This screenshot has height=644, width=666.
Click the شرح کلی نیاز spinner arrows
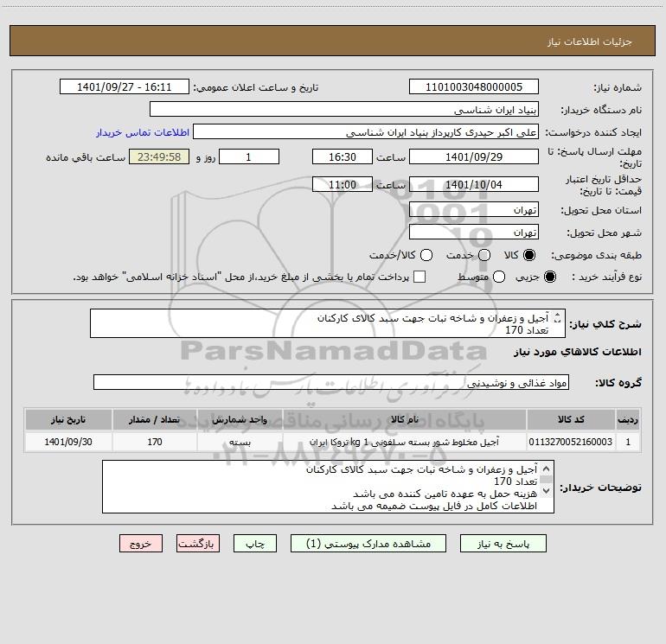(558, 317)
